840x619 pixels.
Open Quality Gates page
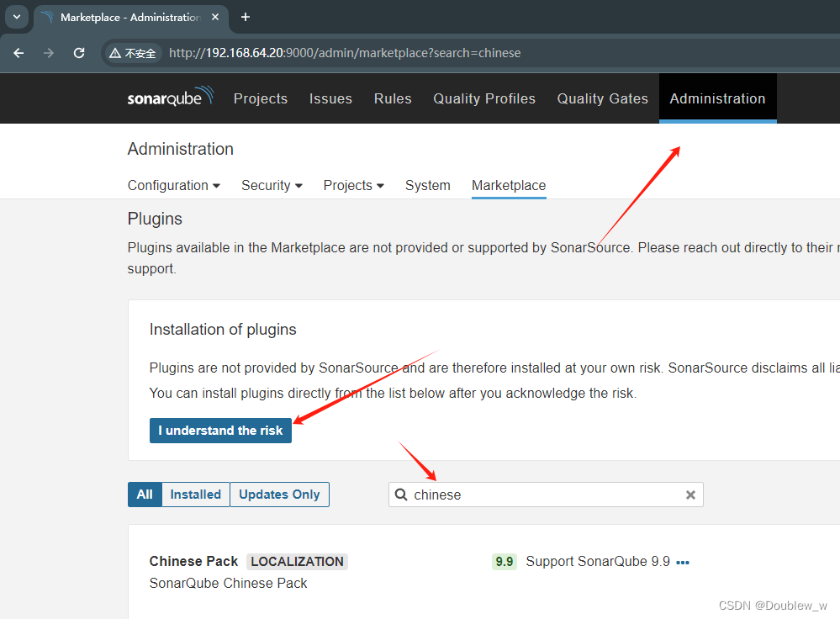pos(602,98)
